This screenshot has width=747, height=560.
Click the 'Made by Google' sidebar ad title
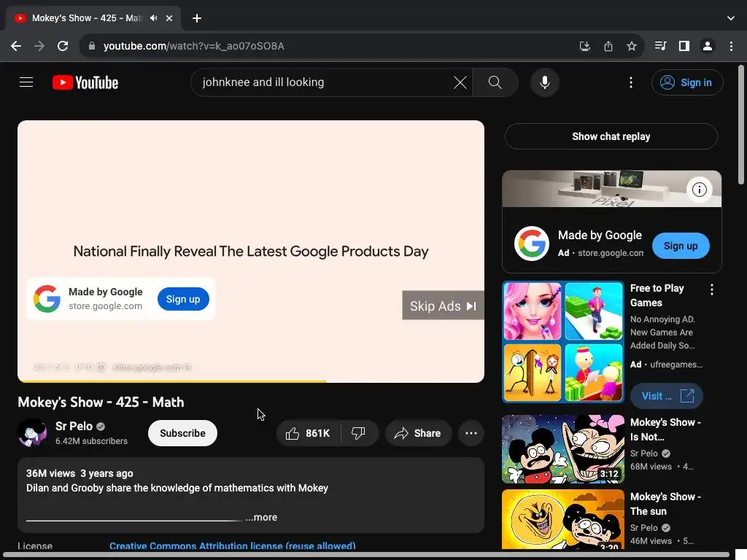coord(600,236)
